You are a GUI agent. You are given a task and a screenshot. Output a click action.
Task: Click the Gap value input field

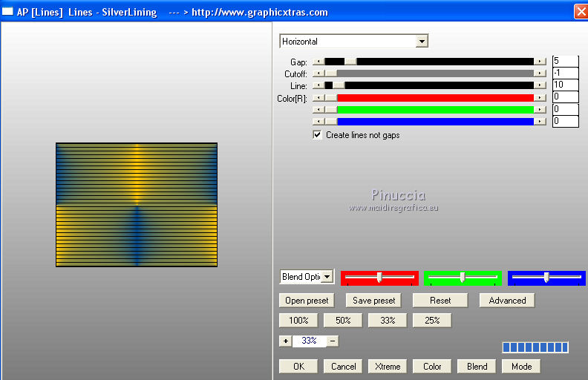coord(565,61)
